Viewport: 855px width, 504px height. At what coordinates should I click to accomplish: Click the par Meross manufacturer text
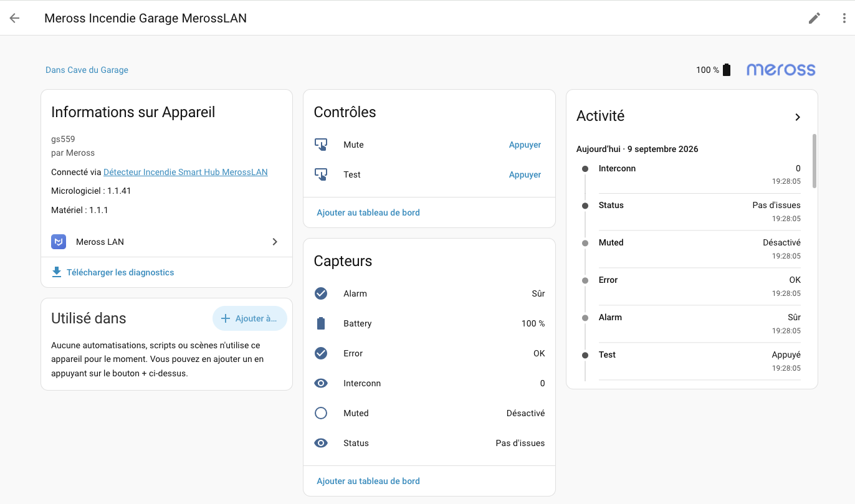tap(73, 153)
